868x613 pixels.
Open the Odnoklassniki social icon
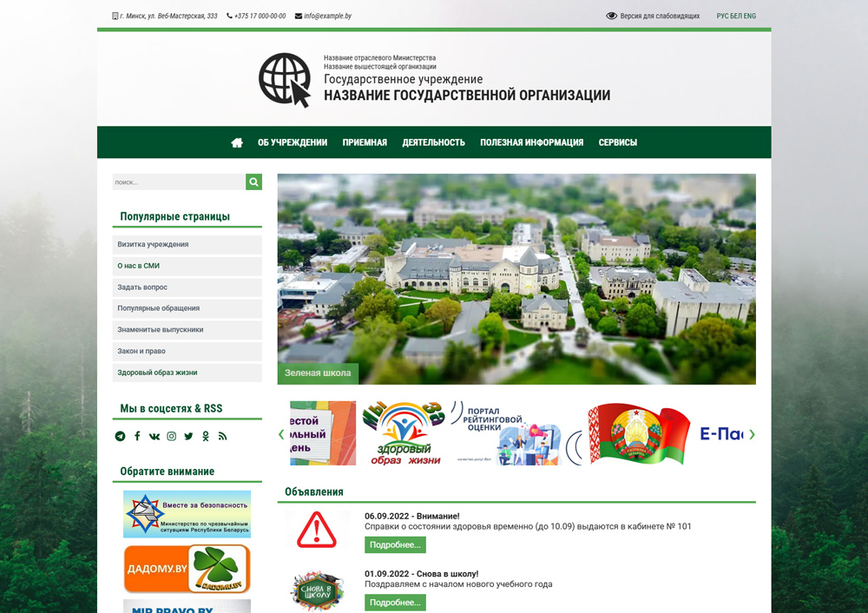tap(206, 436)
